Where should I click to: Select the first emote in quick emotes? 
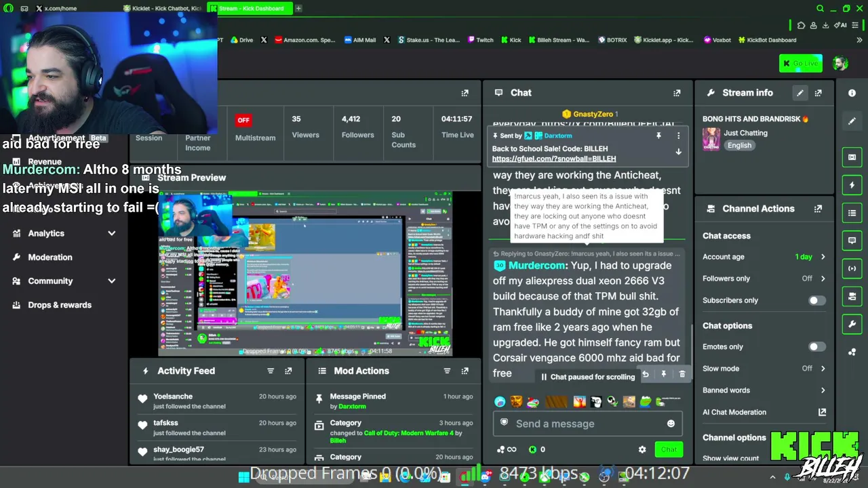500,402
